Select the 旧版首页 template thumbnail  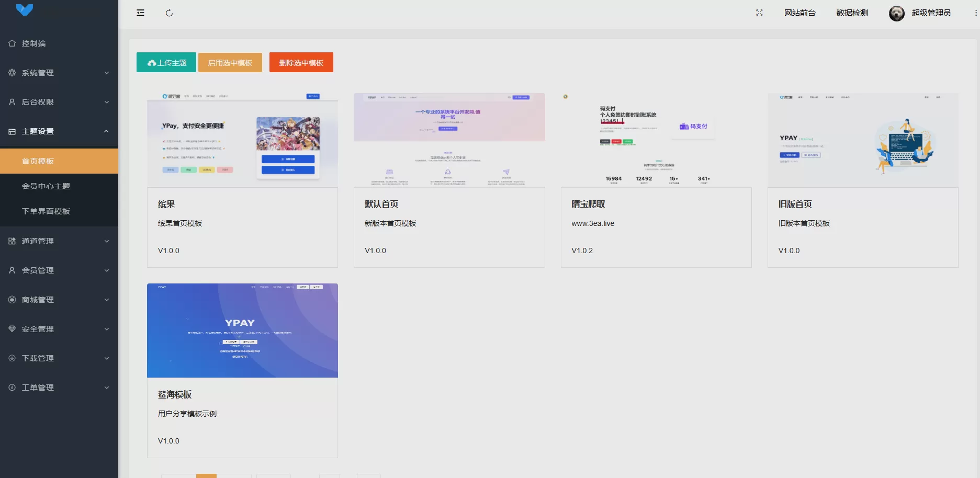click(863, 140)
